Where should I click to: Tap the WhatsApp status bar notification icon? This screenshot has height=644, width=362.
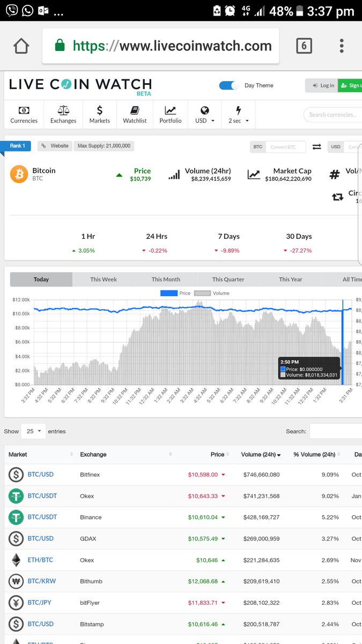(27, 10)
